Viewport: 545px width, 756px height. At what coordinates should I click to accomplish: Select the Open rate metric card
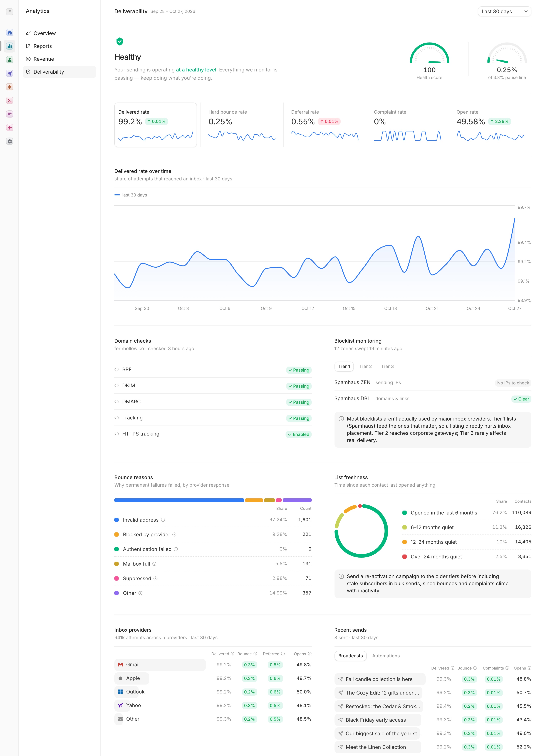click(x=490, y=125)
